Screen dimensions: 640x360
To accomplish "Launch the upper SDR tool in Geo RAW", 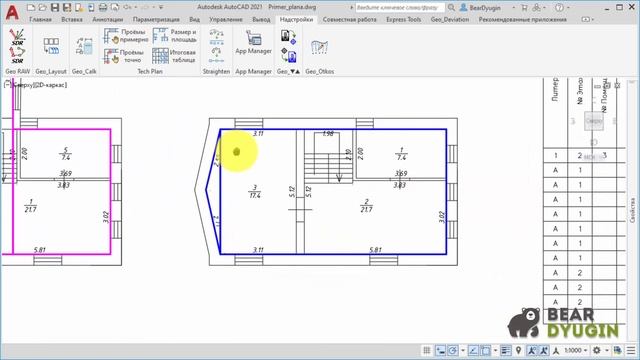I will click(x=17, y=37).
